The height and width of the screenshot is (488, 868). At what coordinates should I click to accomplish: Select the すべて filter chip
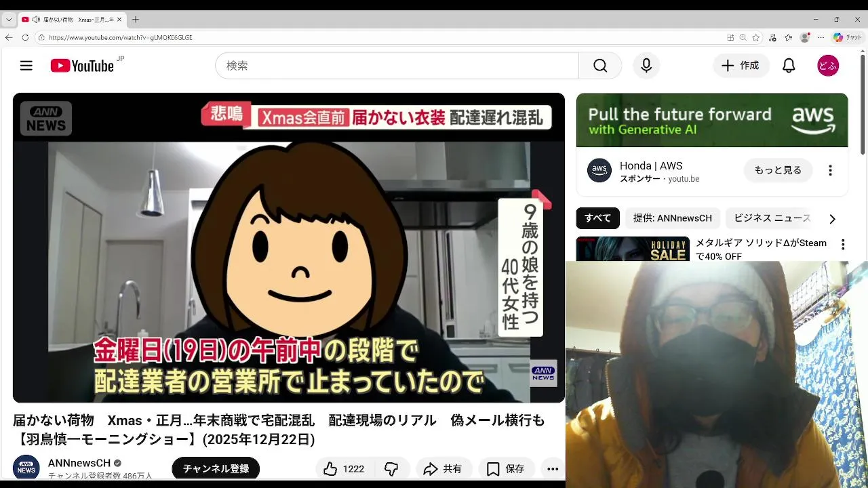[x=598, y=218]
